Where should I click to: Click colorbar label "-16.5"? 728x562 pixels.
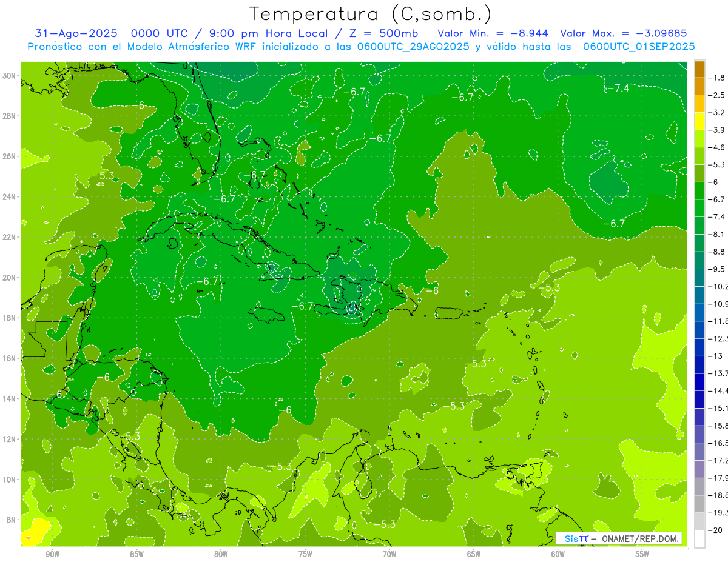(718, 443)
